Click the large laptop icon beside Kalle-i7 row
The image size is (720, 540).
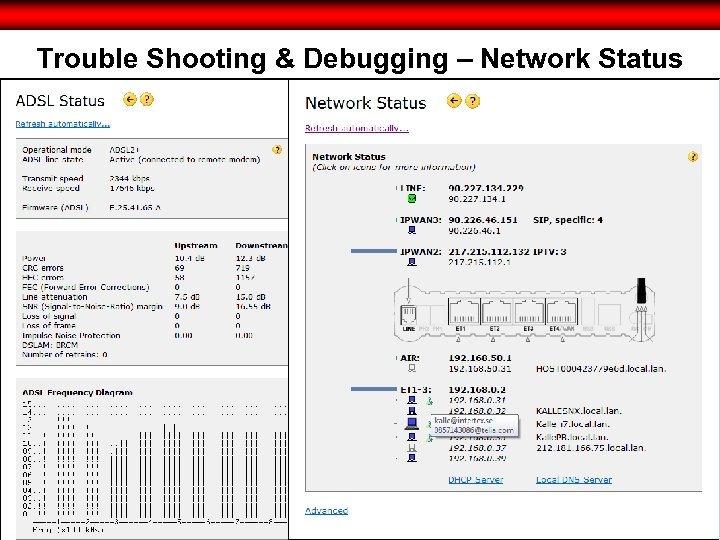[x=412, y=423]
